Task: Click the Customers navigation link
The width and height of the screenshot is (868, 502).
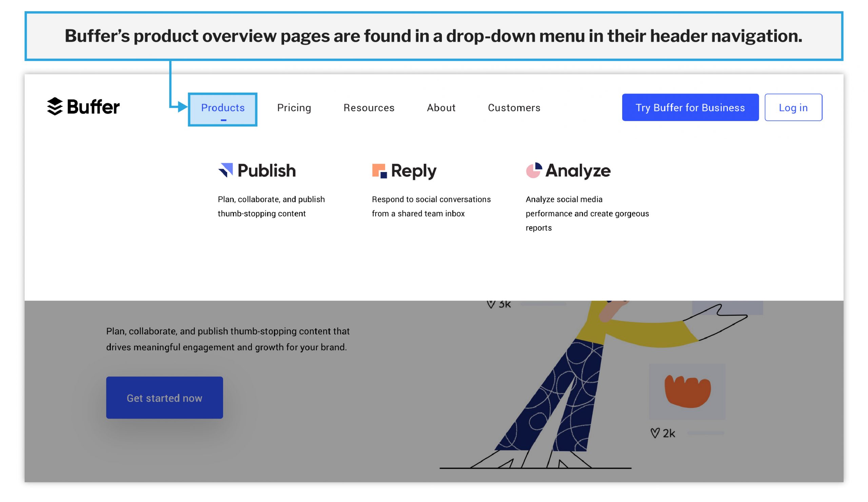Action: (514, 108)
